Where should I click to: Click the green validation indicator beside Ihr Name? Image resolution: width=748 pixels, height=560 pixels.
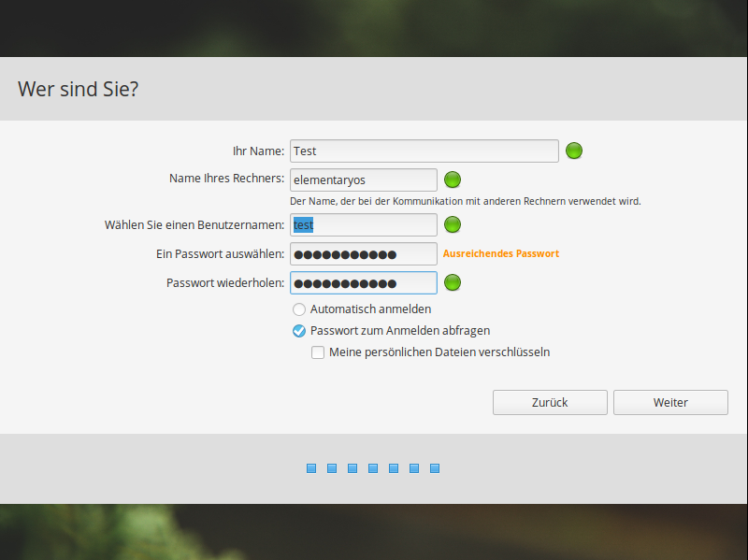coord(574,151)
